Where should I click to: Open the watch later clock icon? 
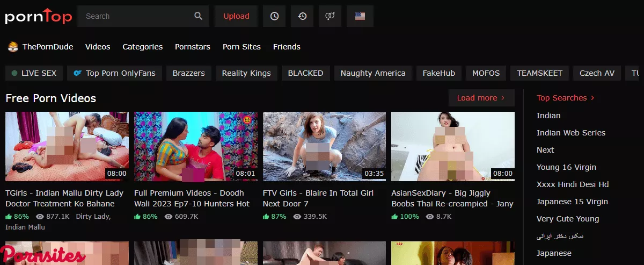tap(274, 16)
